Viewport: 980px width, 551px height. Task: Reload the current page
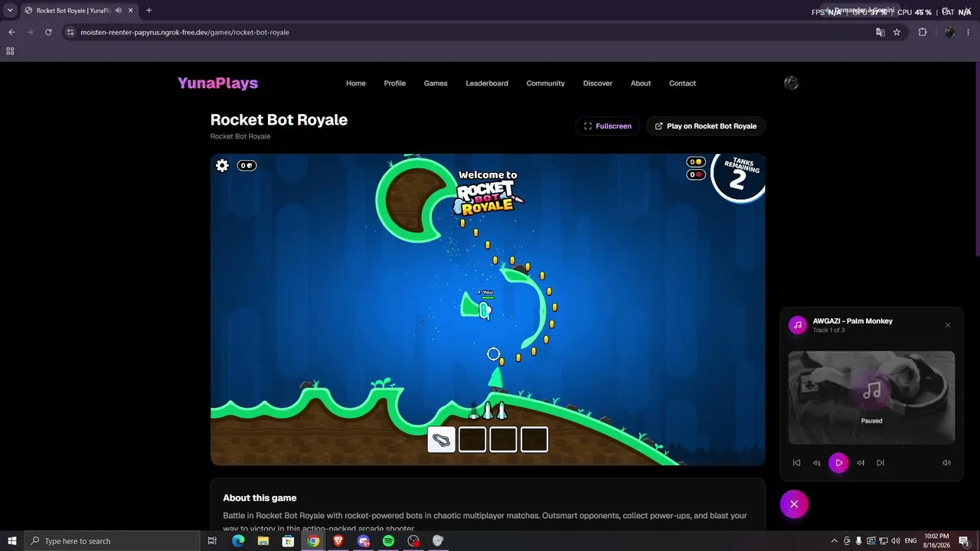pos(48,32)
